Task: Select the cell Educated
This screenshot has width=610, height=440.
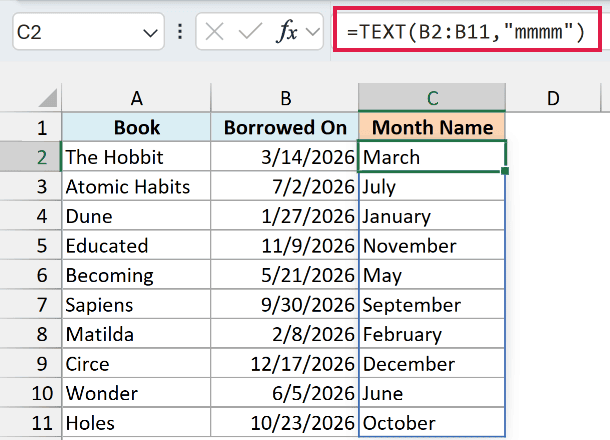Action: coord(136,245)
